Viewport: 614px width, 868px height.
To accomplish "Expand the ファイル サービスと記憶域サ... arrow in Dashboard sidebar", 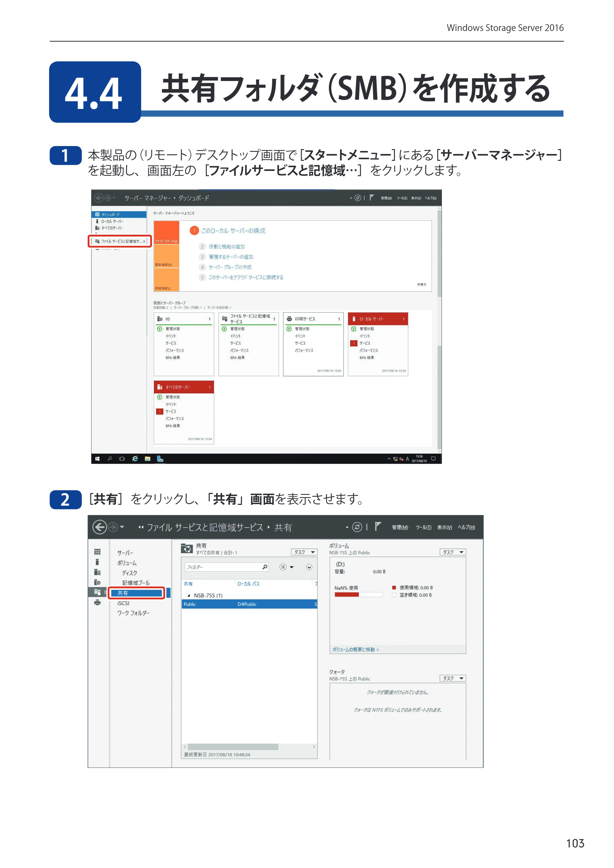I will coord(145,241).
